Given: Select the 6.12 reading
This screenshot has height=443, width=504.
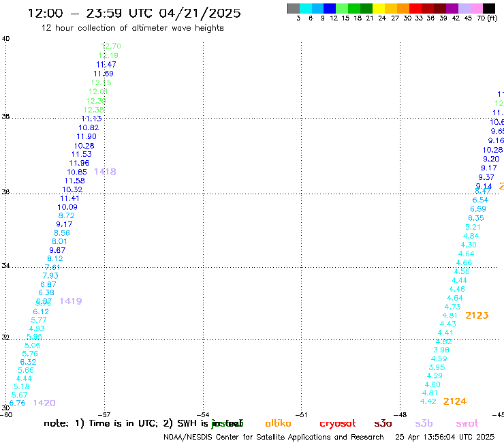Looking at the screenshot, I should pos(41,311).
